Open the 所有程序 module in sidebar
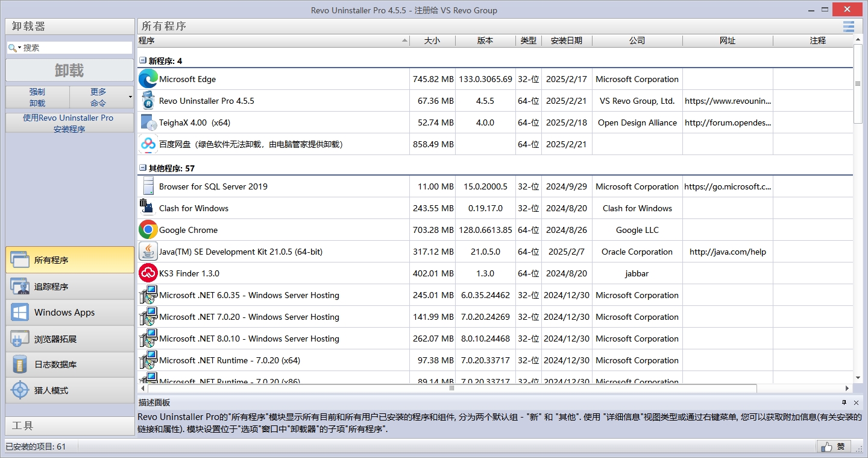The image size is (868, 458). point(70,260)
